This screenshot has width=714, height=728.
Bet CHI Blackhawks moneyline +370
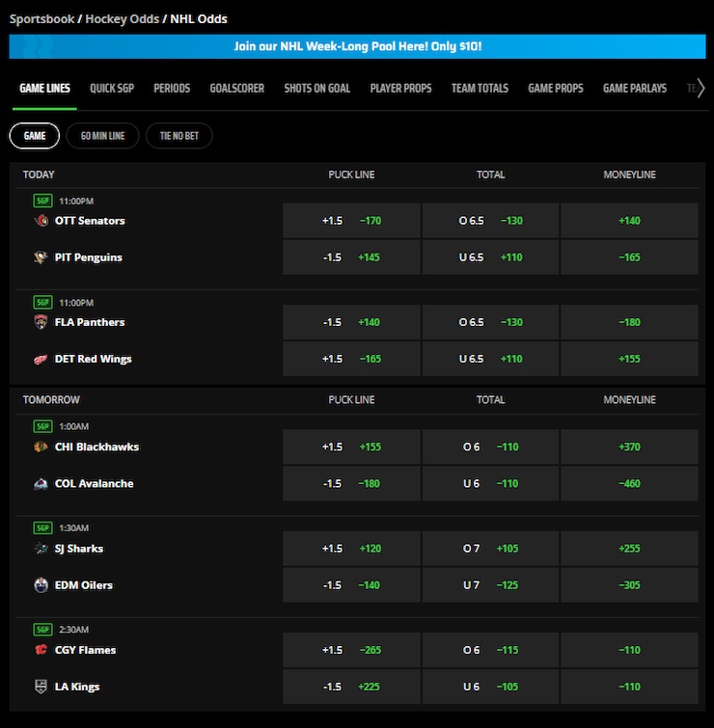pyautogui.click(x=629, y=446)
